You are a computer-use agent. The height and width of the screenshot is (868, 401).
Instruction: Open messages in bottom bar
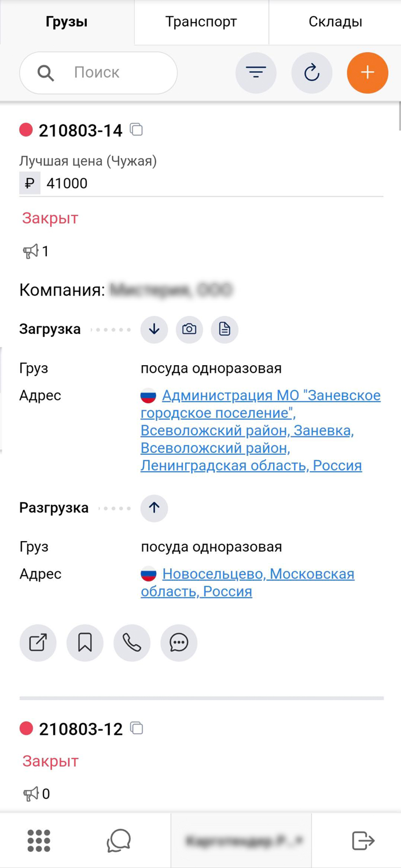click(x=119, y=840)
